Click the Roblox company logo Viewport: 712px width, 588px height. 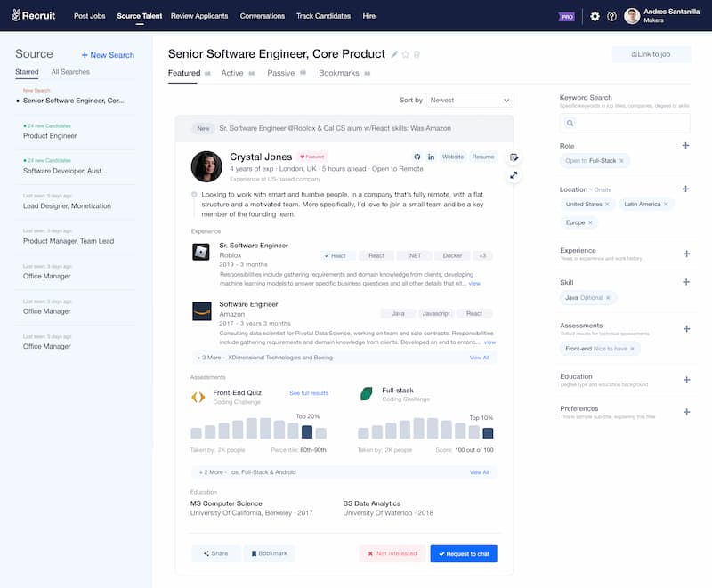click(x=199, y=252)
